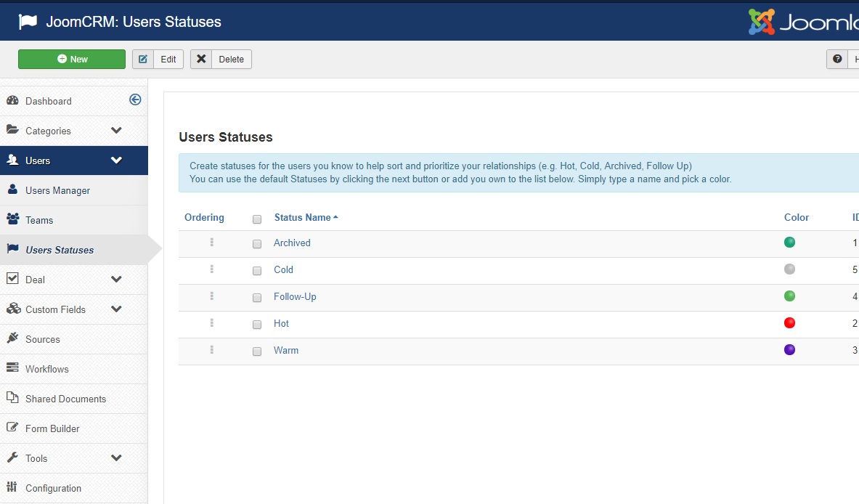Select the Users Manager sidebar item
The image size is (859, 504).
tap(56, 190)
